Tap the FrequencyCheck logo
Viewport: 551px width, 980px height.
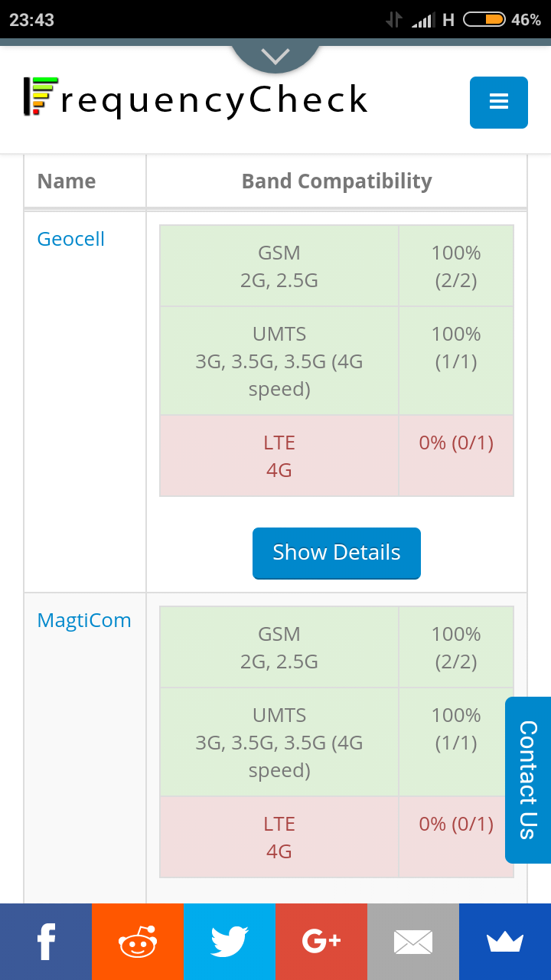click(196, 100)
